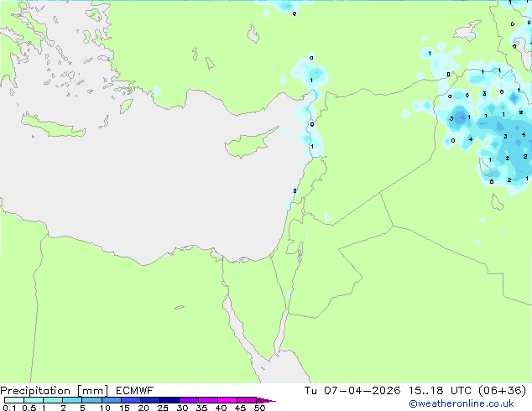Pick the 0.5–1 mm legend swatch
The height and width of the screenshot is (411, 532).
coord(34,400)
